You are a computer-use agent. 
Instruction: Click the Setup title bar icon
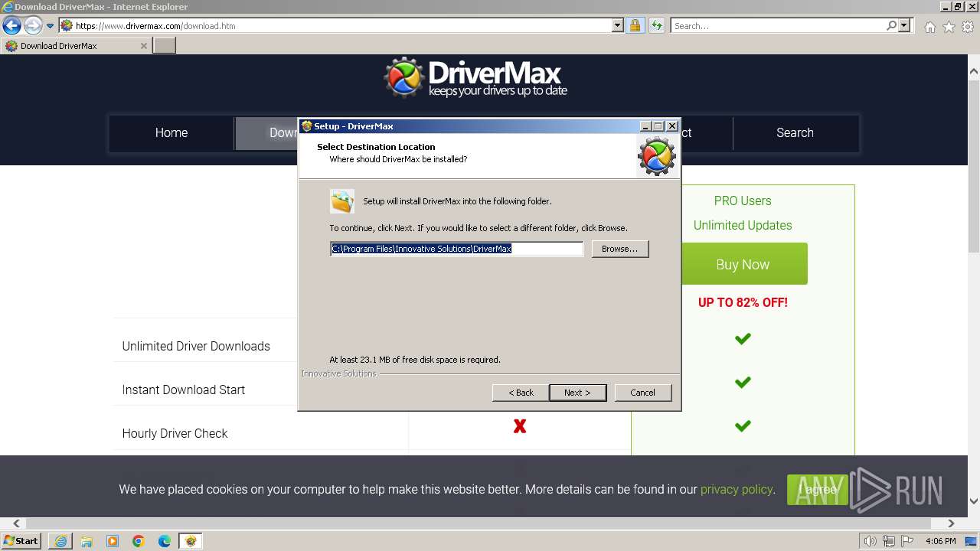tap(306, 126)
